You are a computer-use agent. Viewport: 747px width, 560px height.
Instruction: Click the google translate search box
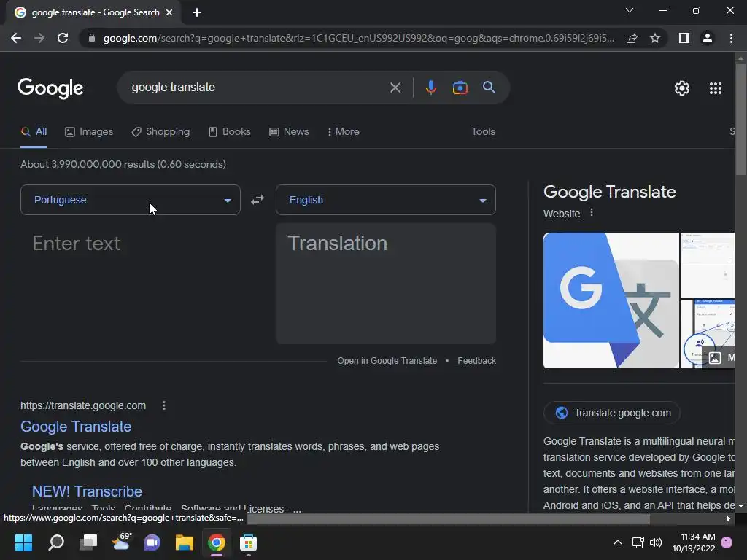tap(258, 87)
